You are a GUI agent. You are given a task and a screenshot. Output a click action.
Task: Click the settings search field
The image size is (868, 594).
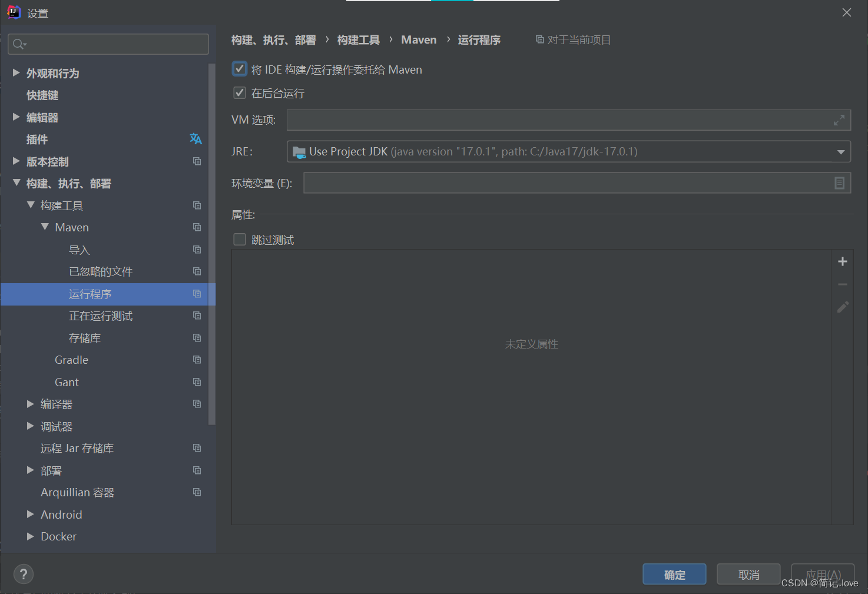(x=108, y=44)
